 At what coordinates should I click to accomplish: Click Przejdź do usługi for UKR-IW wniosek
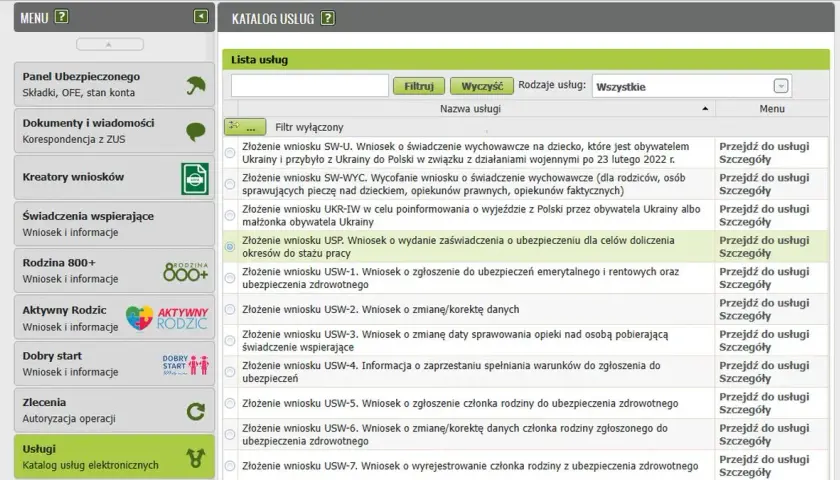point(764,209)
